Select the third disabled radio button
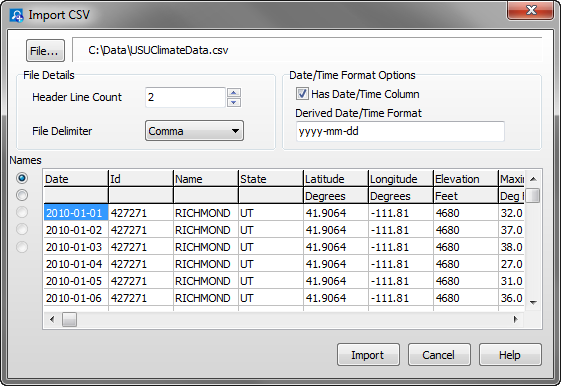This screenshot has width=561, height=386. coord(22,212)
